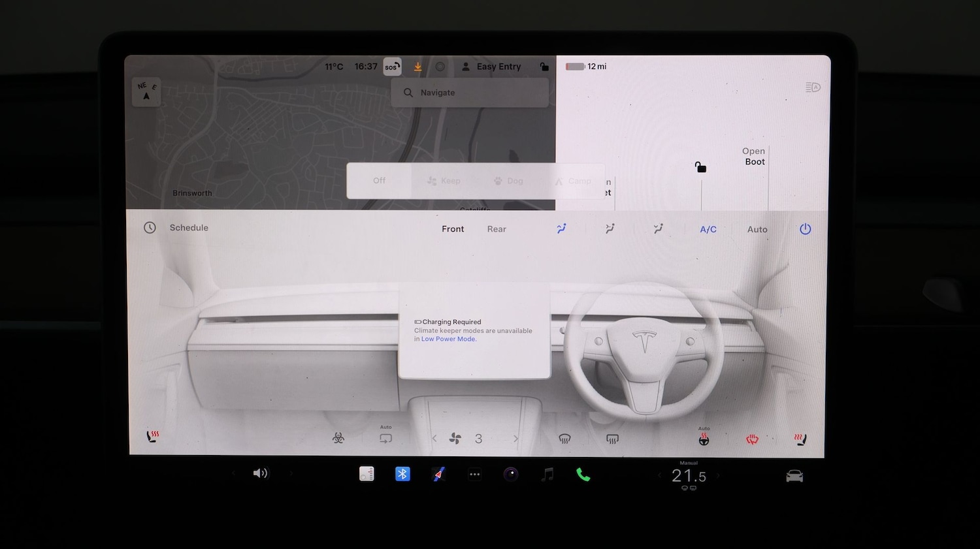Activate the front windscreen defrost icon
Image resolution: width=980 pixels, height=549 pixels.
pos(565,438)
